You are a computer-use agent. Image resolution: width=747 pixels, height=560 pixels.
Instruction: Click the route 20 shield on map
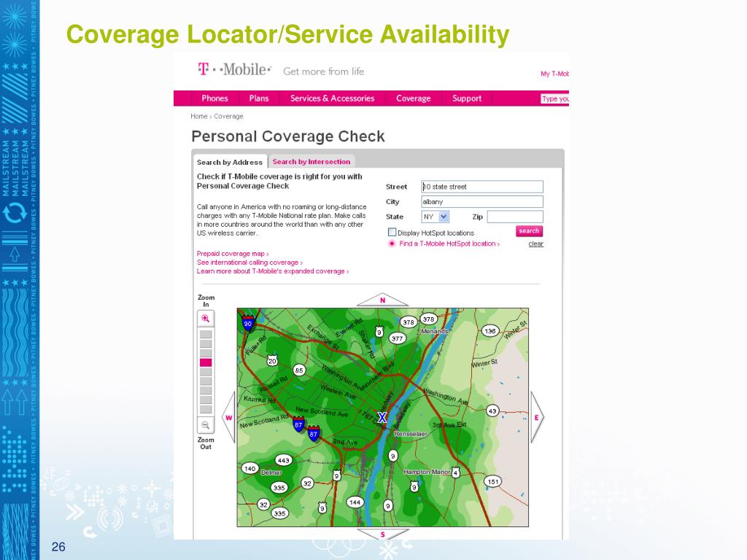(x=272, y=360)
